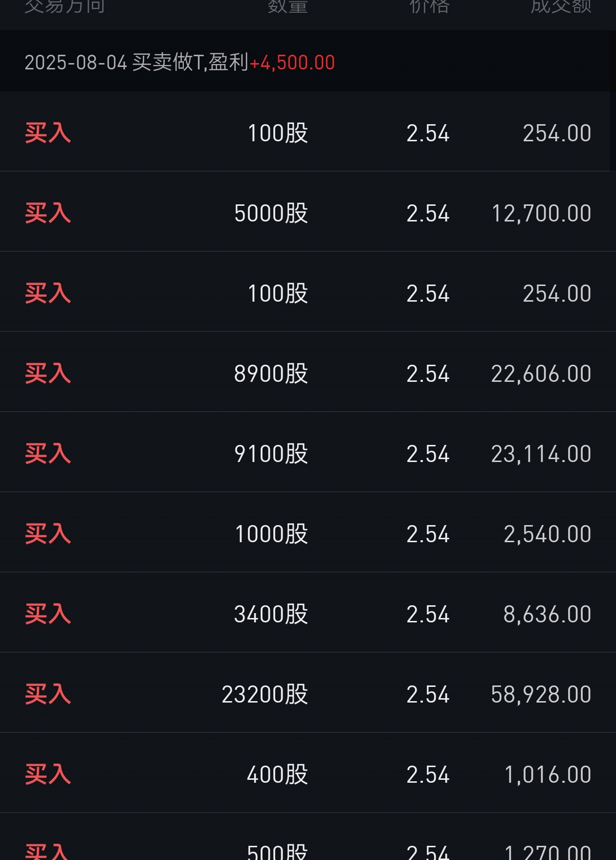
Task: Tap the 数量 column header
Action: click(287, 6)
